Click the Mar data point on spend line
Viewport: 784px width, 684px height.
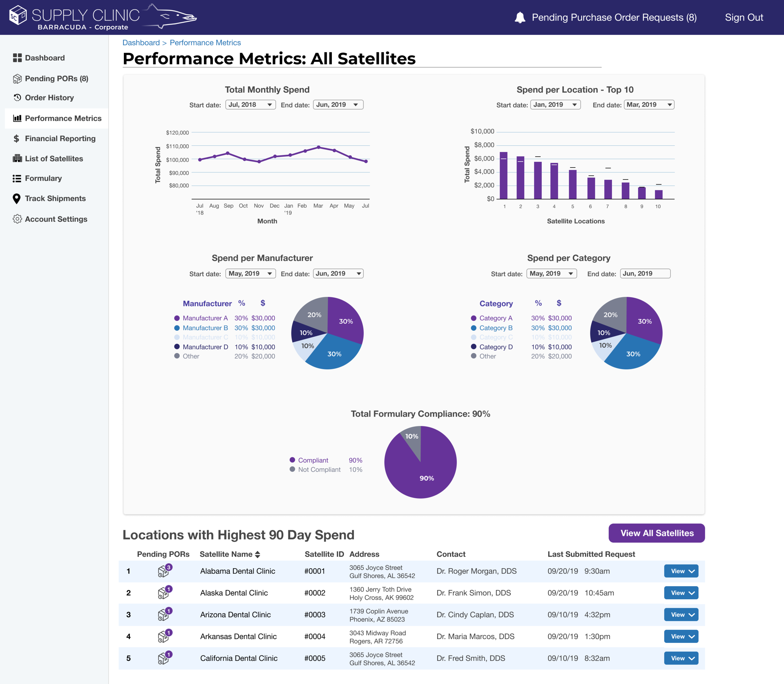319,147
